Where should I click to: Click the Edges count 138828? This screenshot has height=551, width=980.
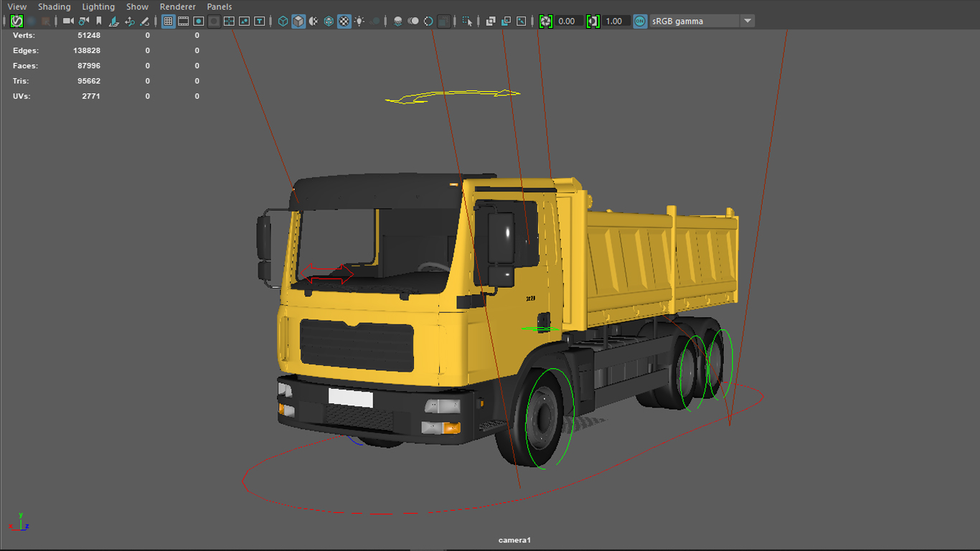click(87, 50)
